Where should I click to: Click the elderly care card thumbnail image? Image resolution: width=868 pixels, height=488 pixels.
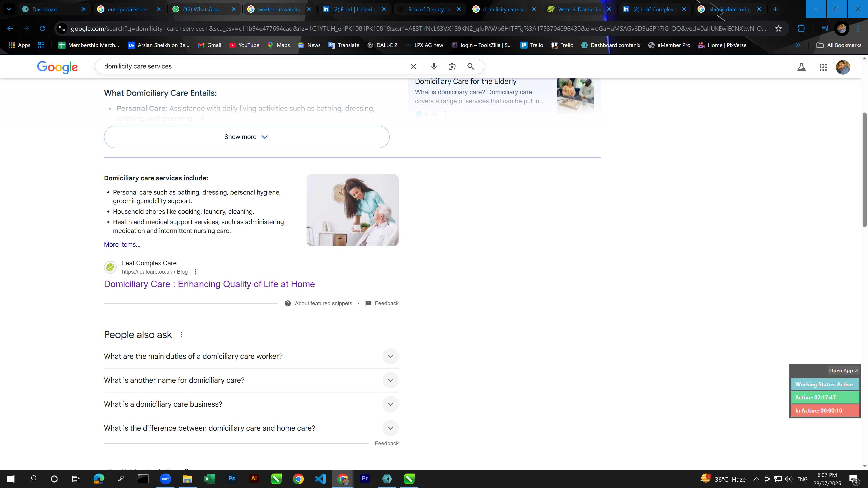tap(575, 96)
